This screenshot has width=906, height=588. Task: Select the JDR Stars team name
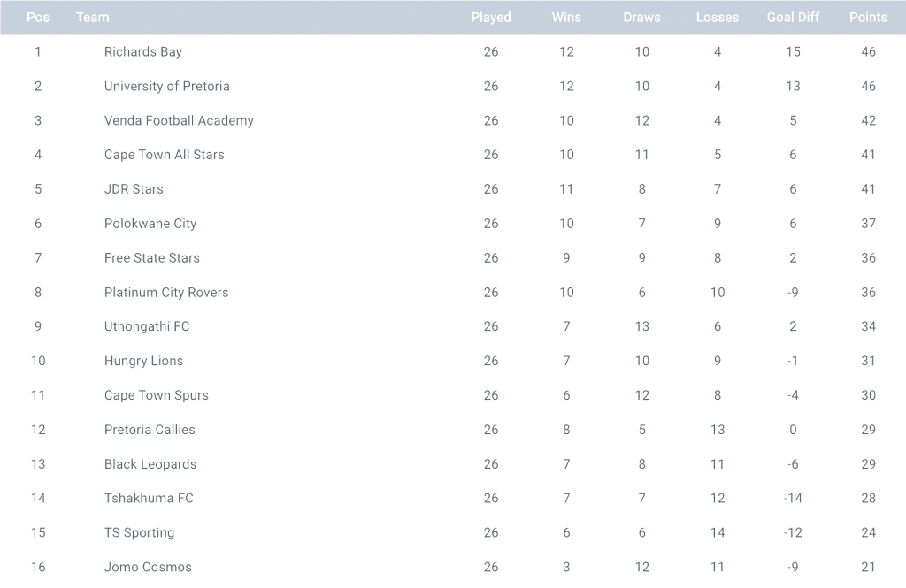134,189
